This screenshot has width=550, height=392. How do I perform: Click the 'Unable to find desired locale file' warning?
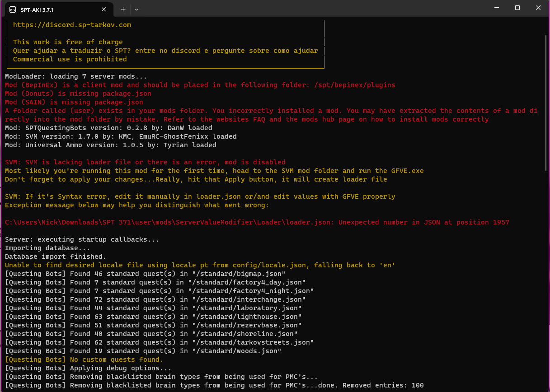pos(200,265)
